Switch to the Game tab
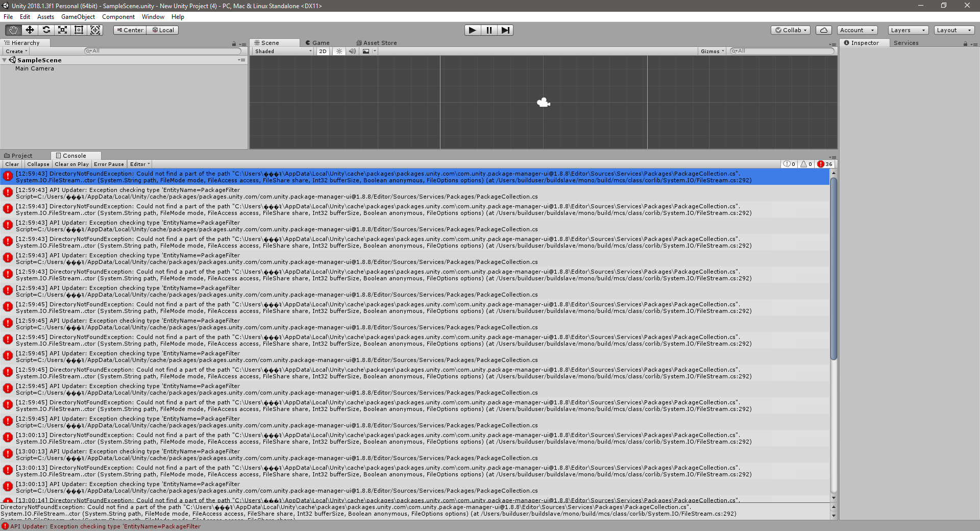 tap(317, 43)
